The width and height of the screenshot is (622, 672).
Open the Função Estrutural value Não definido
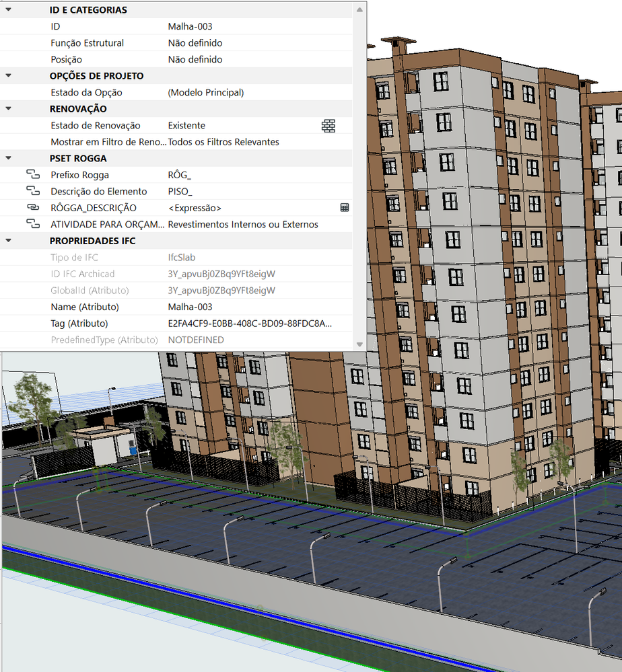195,43
